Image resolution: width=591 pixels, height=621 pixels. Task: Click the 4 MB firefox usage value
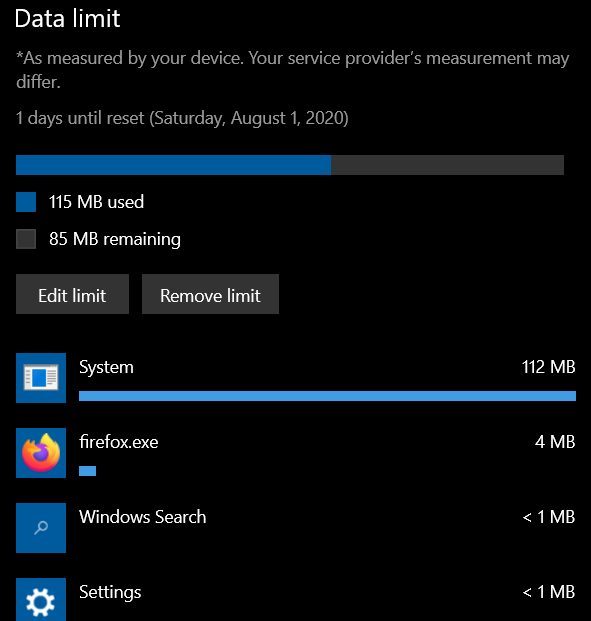(x=555, y=442)
